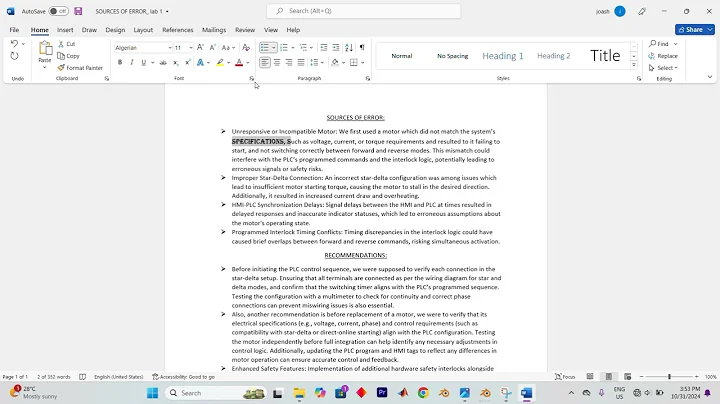
Task: Select the Cut command
Action: click(67, 44)
